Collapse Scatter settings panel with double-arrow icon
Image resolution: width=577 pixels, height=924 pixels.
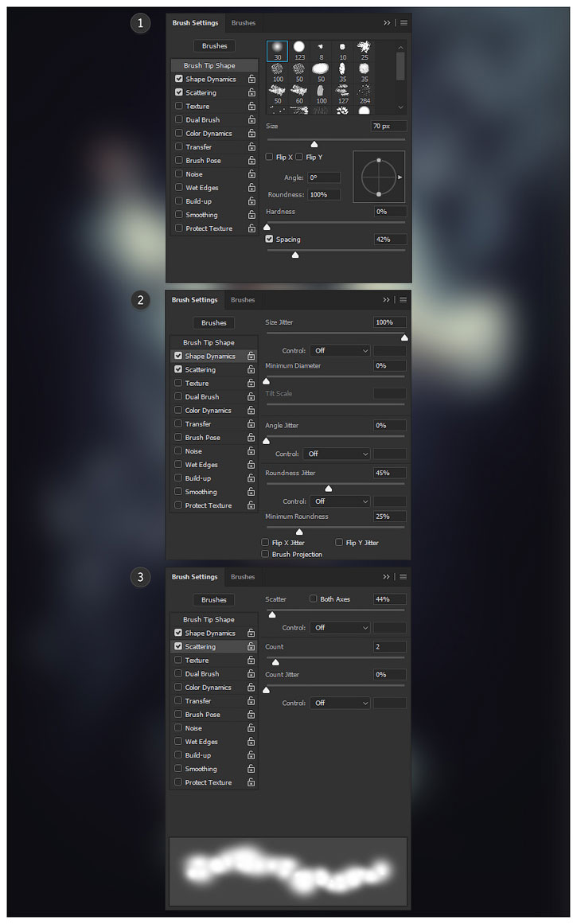387,577
